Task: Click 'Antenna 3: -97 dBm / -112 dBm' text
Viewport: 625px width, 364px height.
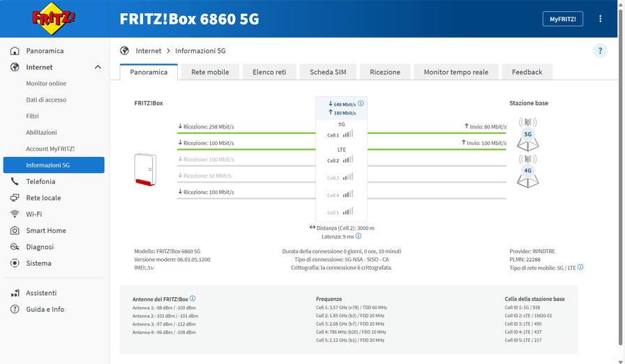Action: coord(164,324)
